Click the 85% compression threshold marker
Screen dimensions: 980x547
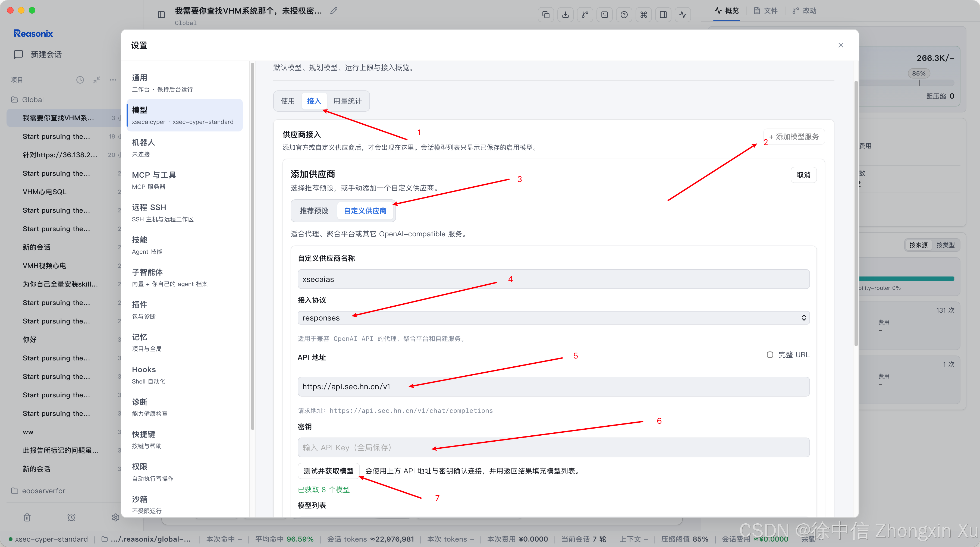(919, 73)
